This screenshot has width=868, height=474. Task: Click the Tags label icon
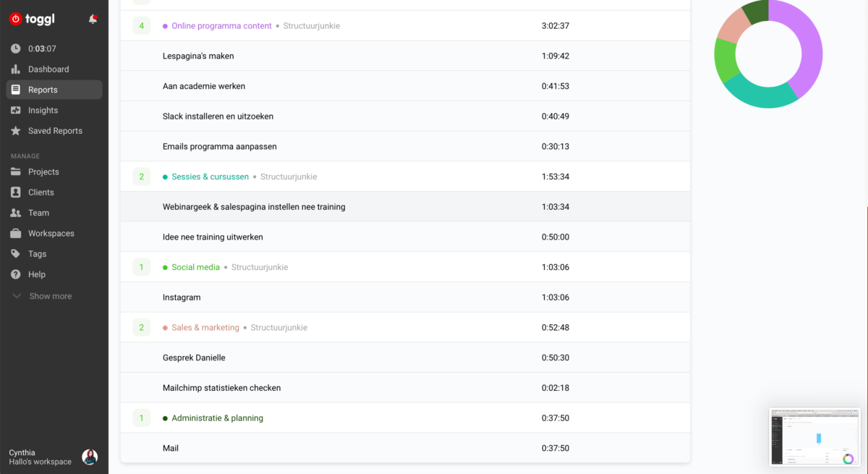tap(16, 254)
